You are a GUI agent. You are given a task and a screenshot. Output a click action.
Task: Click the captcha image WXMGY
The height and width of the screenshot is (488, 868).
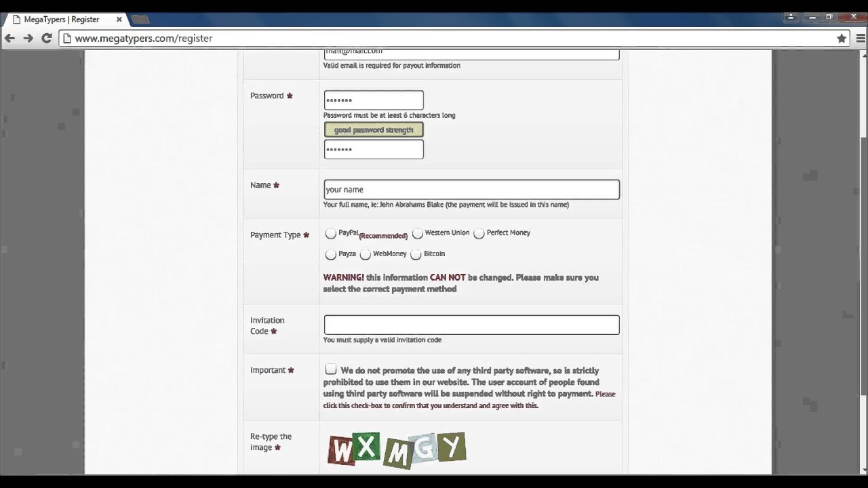397,449
